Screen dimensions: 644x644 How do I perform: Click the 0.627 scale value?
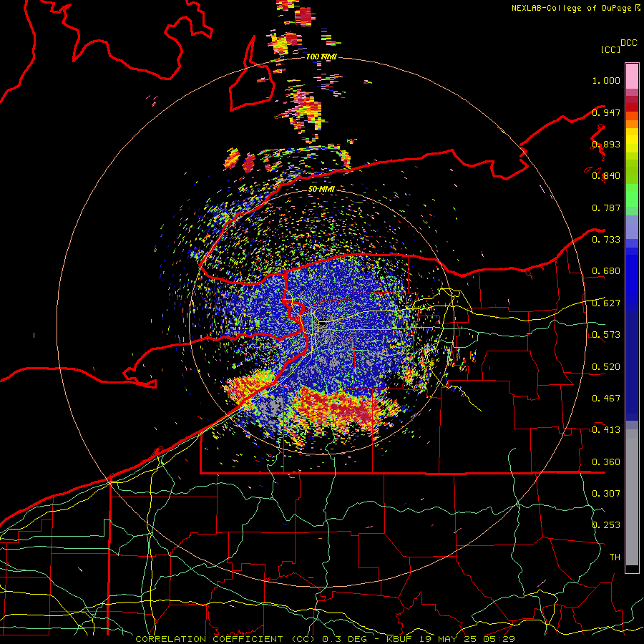606,303
